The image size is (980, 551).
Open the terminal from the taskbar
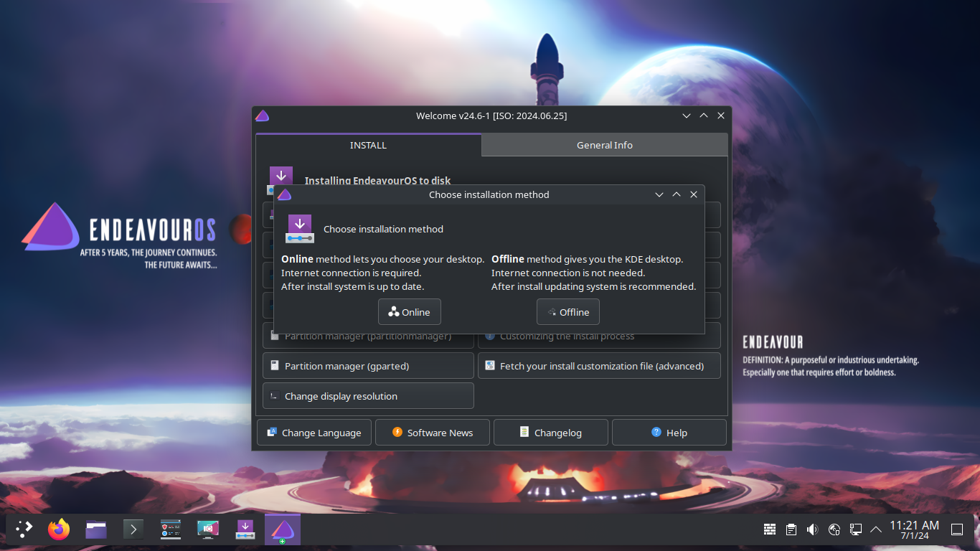(x=133, y=529)
